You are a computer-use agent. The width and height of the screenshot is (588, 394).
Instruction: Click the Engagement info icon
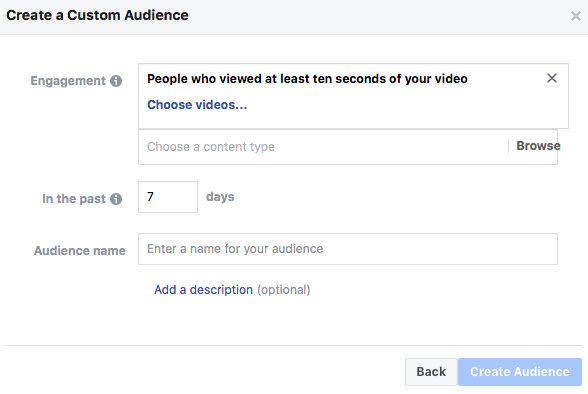[116, 81]
